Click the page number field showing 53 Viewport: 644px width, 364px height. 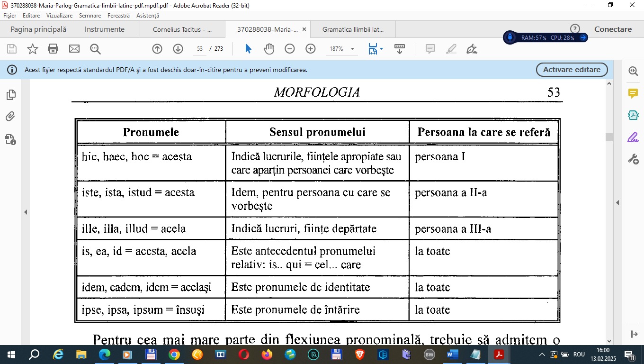click(200, 49)
